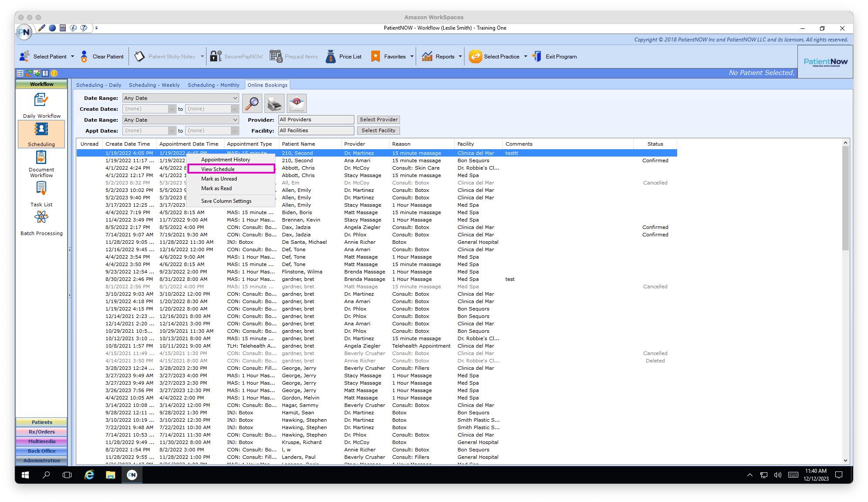The width and height of the screenshot is (868, 502).
Task: Select Mark as Unread in the context menu
Action: pos(219,178)
